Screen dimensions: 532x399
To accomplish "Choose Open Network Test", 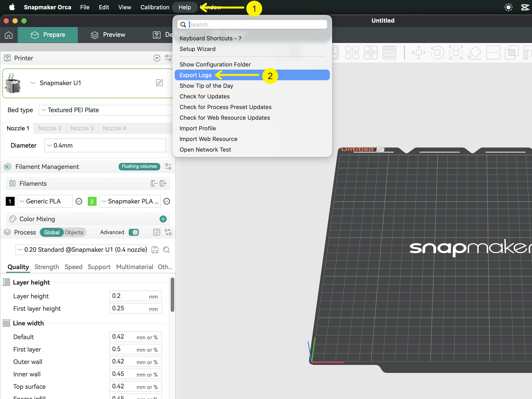I will pyautogui.click(x=252, y=150).
